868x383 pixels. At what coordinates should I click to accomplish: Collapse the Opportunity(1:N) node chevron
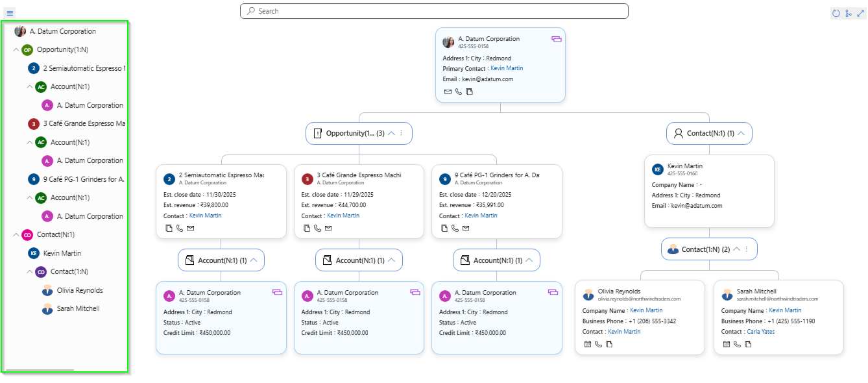click(392, 133)
